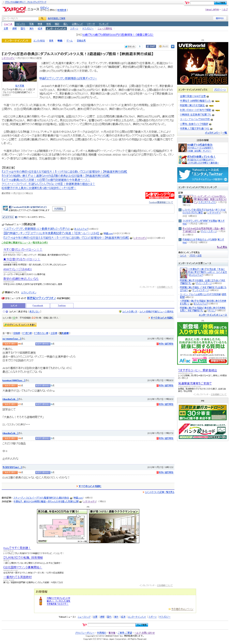This screenshot has width=230, height=644.
Task: Click the footer web search text field
Action: [112, 625]
